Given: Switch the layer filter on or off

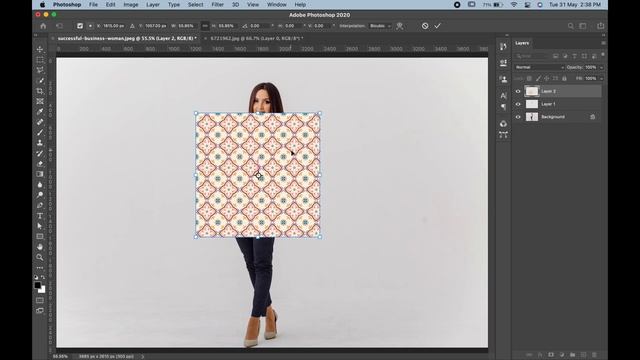Looking at the screenshot, I should pyautogui.click(x=602, y=55).
